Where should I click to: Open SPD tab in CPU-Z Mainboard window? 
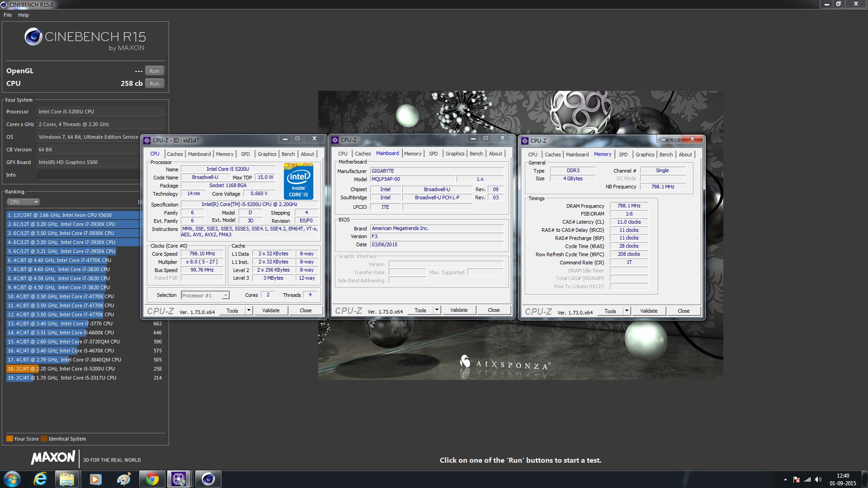tap(433, 154)
